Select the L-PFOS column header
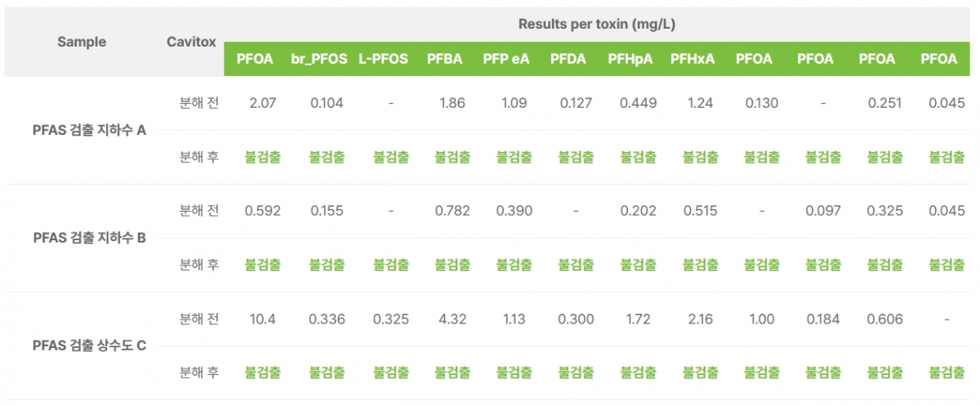The image size is (980, 406). click(383, 59)
